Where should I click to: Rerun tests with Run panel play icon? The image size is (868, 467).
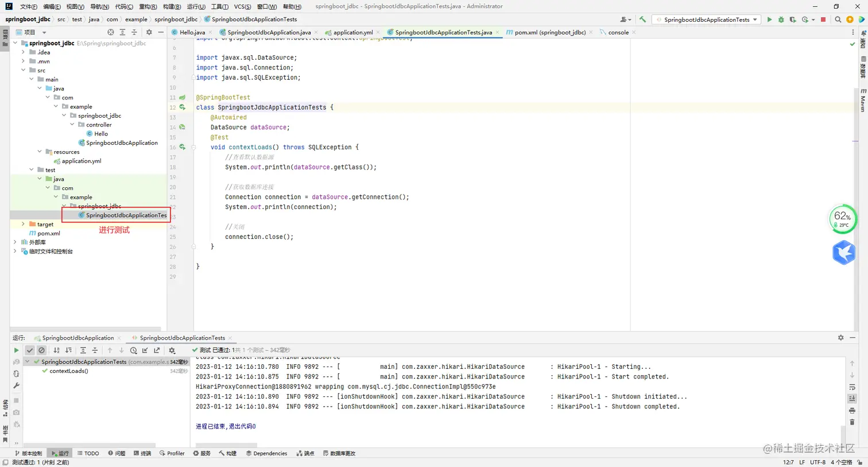coord(16,350)
